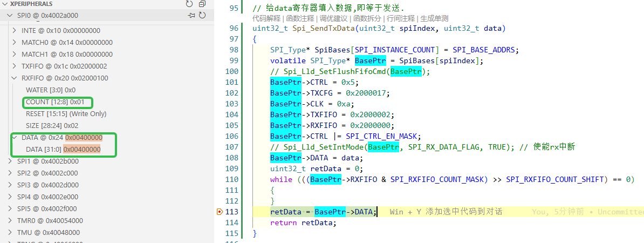Collapse the XPERIPHERALS section

pos(5,4)
